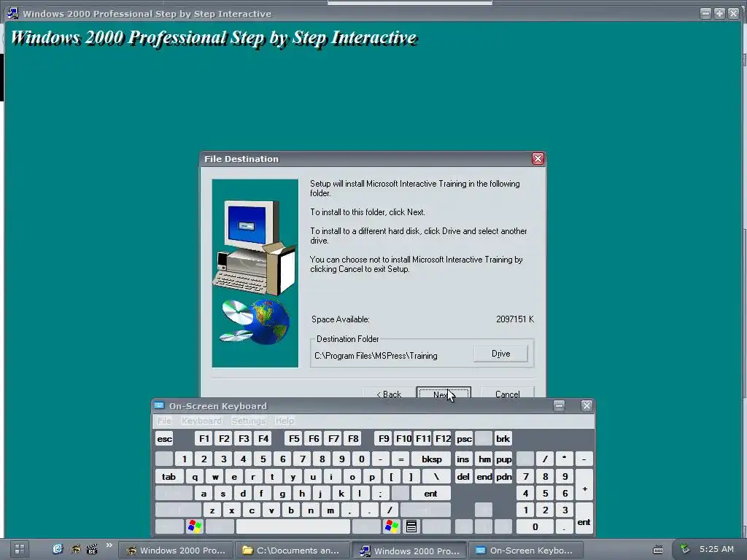
Task: Click the F1 key on On-Screen Keyboard
Action: [204, 438]
